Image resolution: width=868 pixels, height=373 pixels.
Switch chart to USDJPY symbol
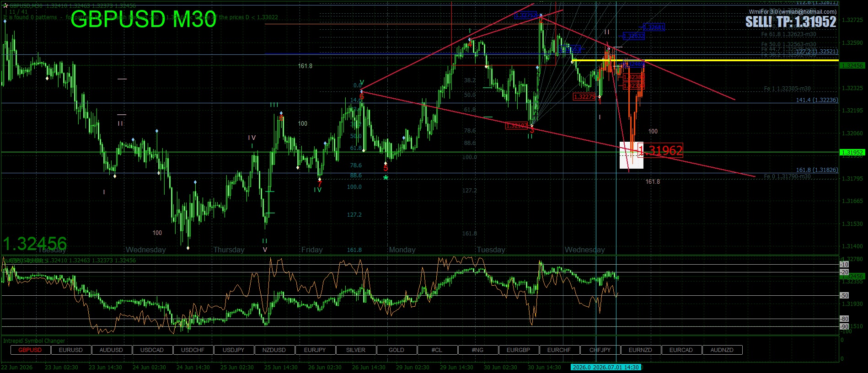click(x=233, y=350)
